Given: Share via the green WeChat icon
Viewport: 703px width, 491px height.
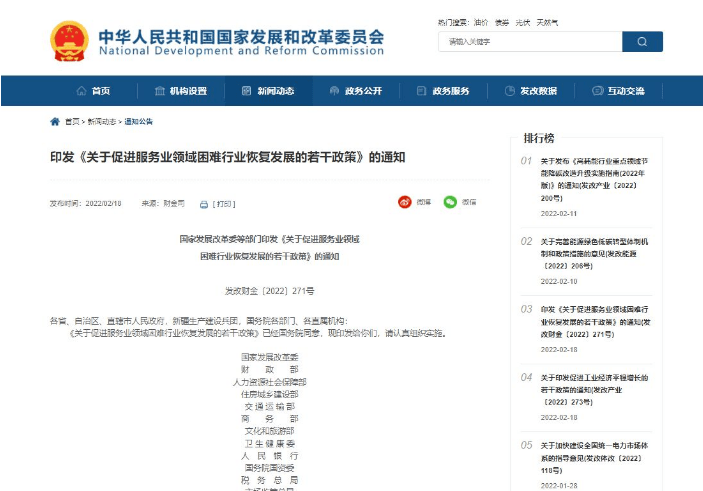Looking at the screenshot, I should pyautogui.click(x=450, y=202).
